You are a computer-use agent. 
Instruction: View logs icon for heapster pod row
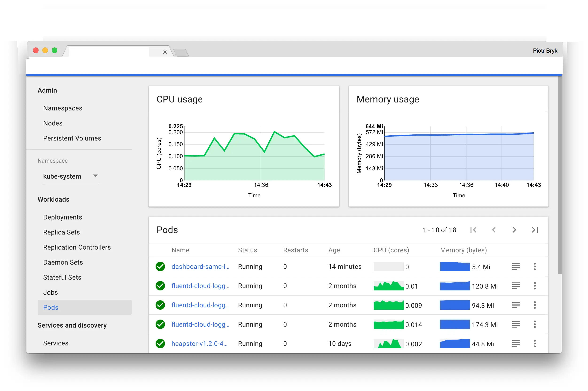coord(516,344)
